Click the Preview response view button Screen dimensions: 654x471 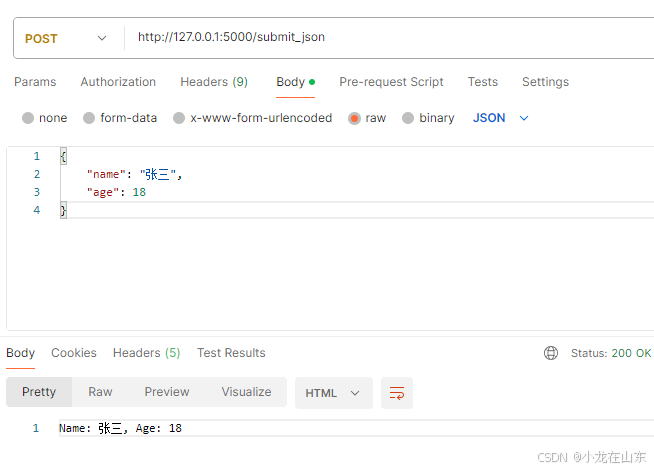[x=167, y=392]
